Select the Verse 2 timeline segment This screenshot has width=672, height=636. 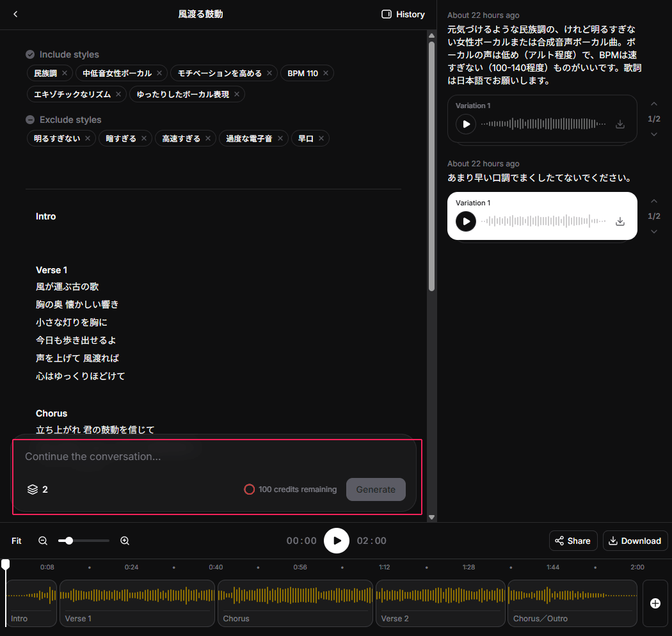click(x=440, y=603)
